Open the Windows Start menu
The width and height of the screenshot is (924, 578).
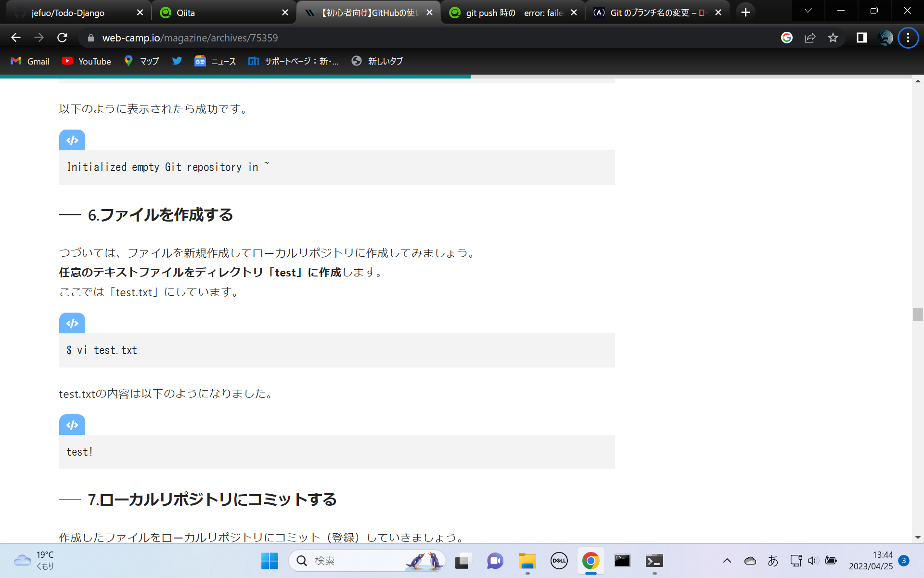(269, 561)
